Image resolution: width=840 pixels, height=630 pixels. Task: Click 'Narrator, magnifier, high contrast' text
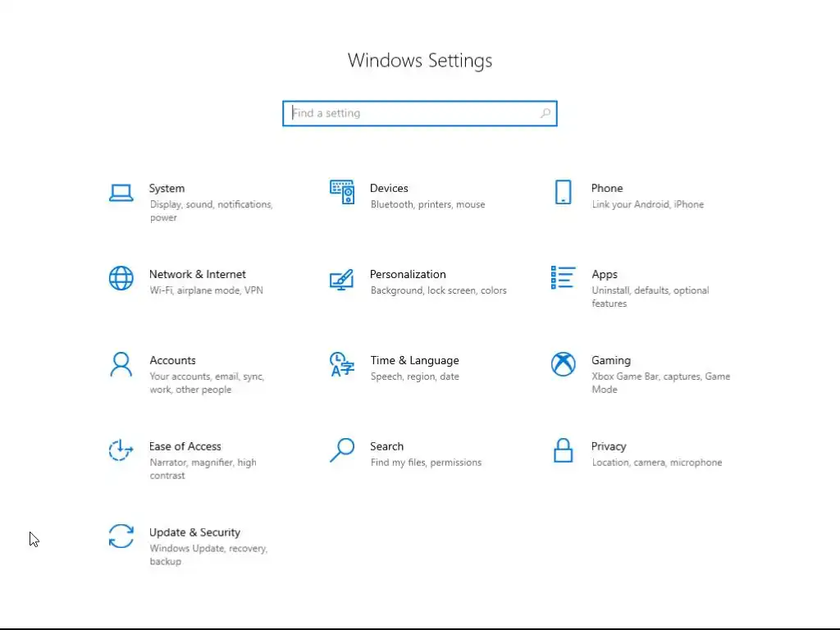pos(203,468)
